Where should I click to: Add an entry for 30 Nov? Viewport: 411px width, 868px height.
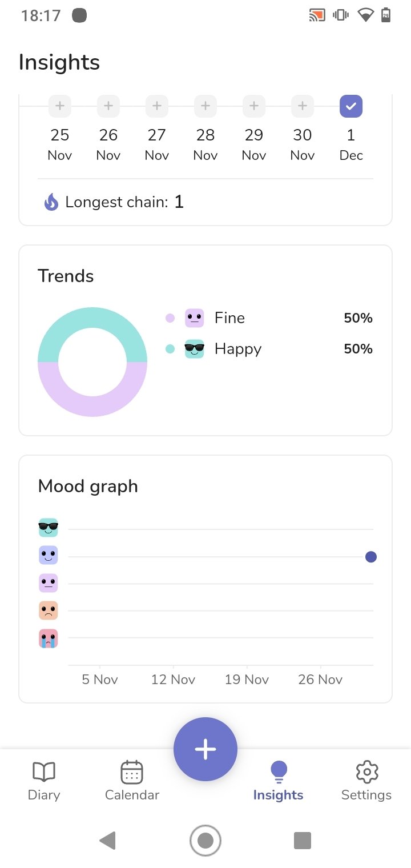[x=303, y=106]
